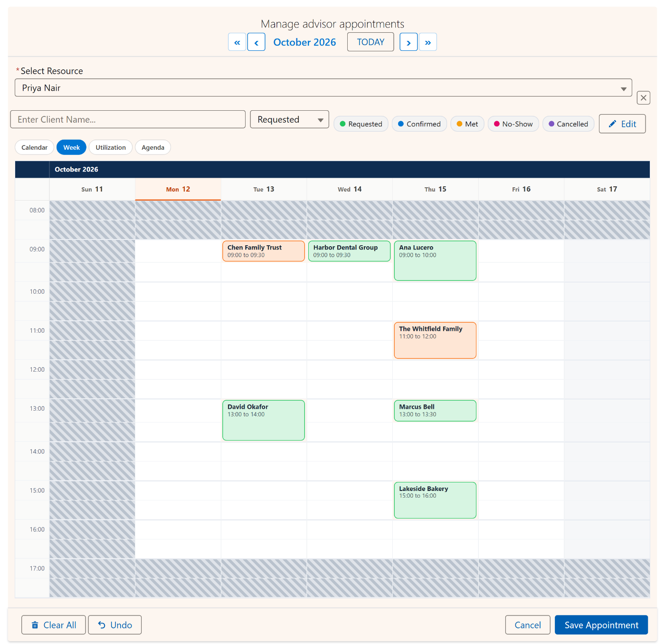665x644 pixels.
Task: Toggle the Met status filter chip
Action: click(x=467, y=124)
